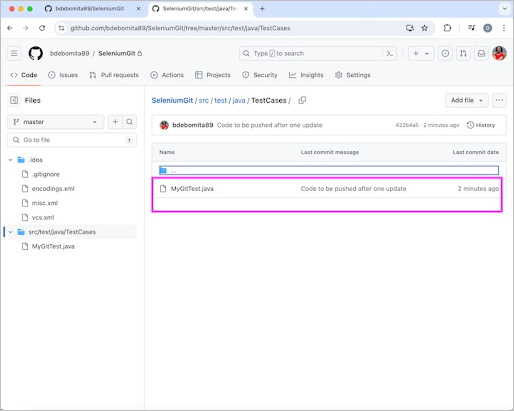This screenshot has height=411, width=514.
Task: Open the Actions tab
Action: point(167,75)
